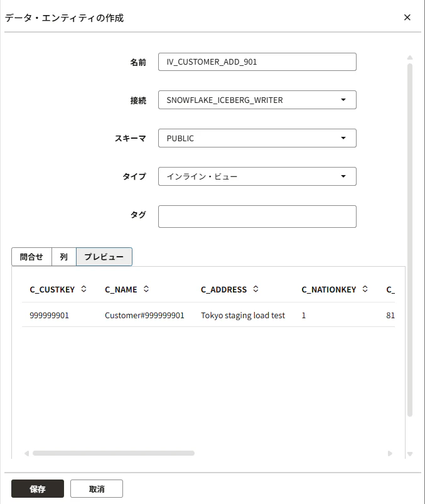Click the C_NATIONKEY column header
Image resolution: width=425 pixels, height=504 pixels.
click(x=328, y=289)
